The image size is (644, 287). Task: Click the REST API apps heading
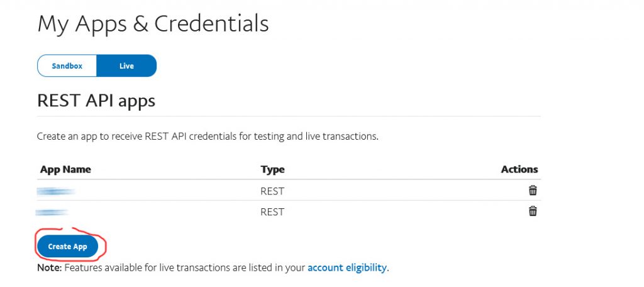point(96,101)
